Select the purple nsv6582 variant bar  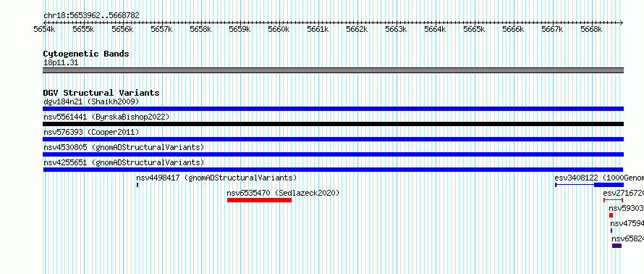[x=617, y=246]
